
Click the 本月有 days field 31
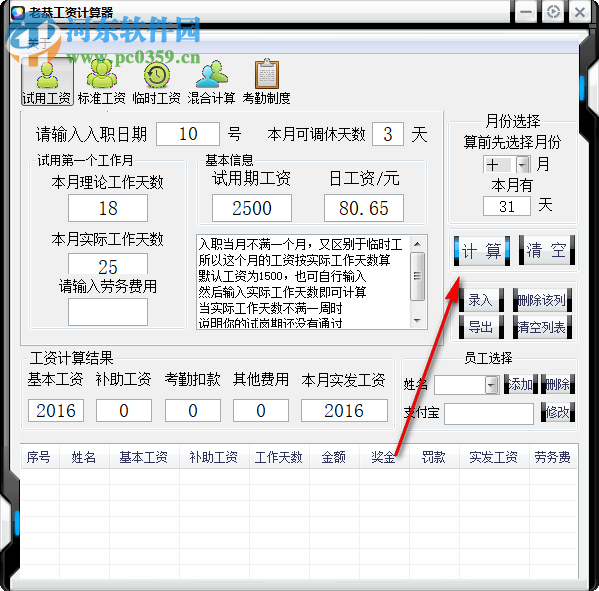click(x=507, y=206)
